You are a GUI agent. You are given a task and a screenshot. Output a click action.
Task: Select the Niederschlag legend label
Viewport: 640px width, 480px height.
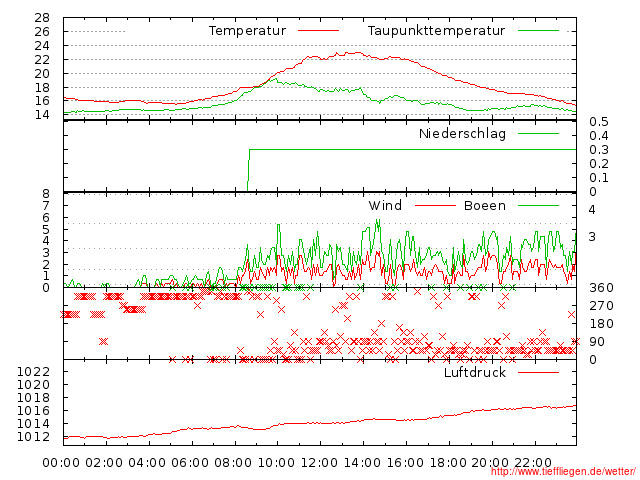[462, 133]
